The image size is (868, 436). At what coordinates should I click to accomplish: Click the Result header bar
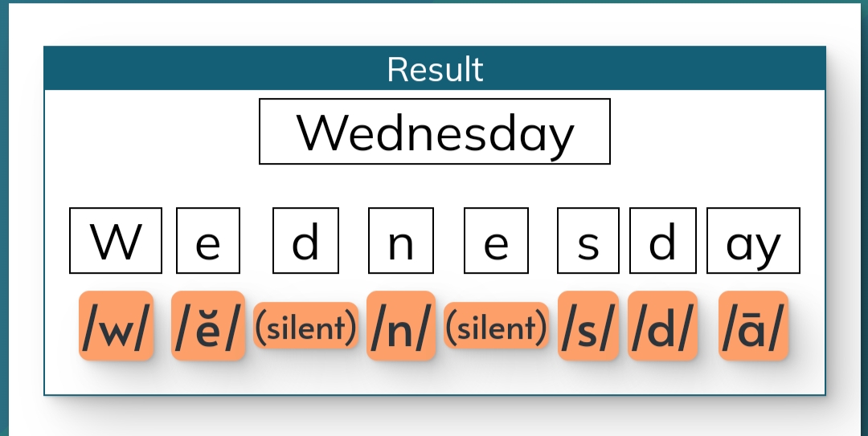[x=434, y=69]
